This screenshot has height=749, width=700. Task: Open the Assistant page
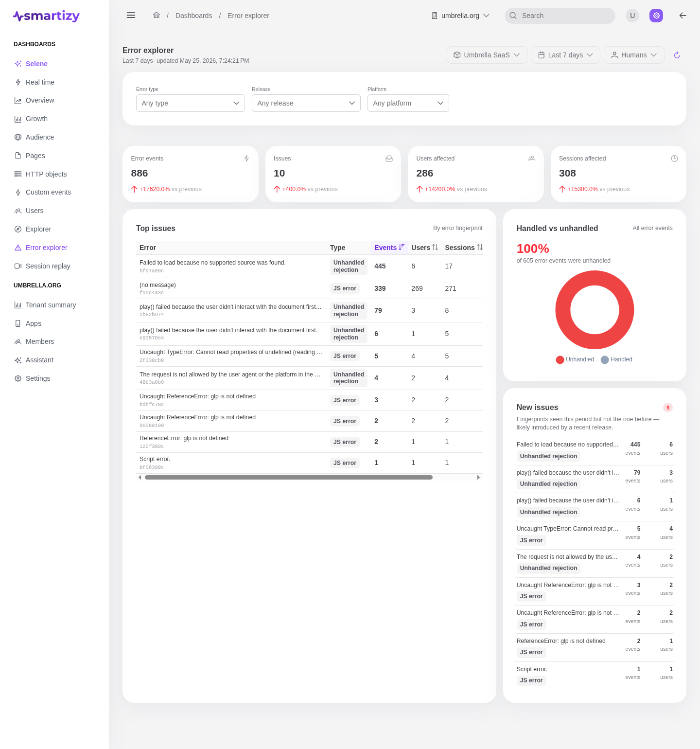click(39, 360)
